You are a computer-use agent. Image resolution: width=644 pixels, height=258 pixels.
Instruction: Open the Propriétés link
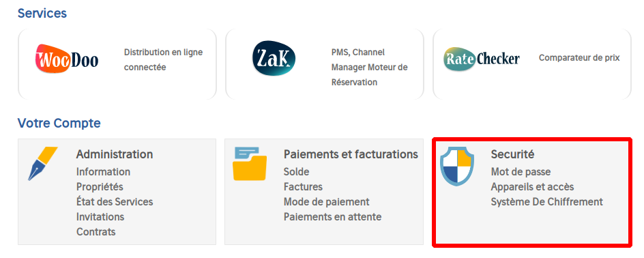(100, 186)
